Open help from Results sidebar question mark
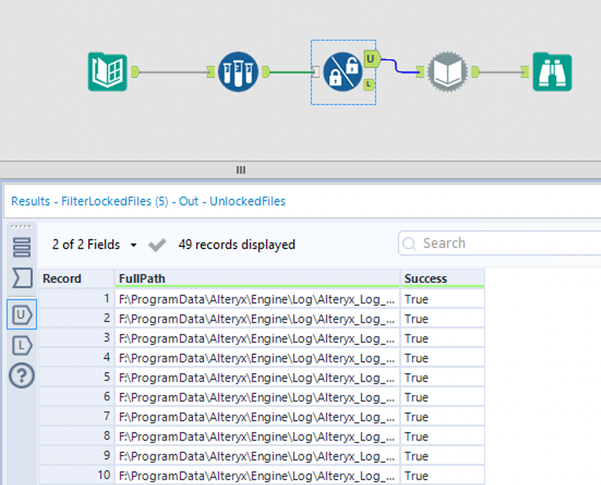The width and height of the screenshot is (601, 485). (22, 375)
